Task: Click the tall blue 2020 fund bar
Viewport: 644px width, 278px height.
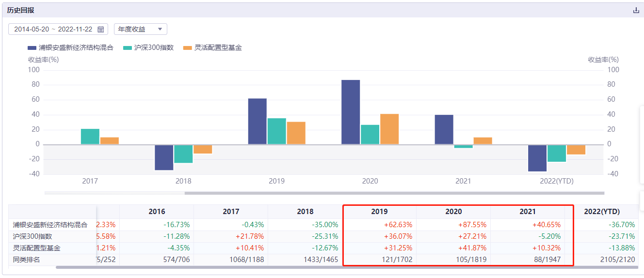Action: click(351, 112)
